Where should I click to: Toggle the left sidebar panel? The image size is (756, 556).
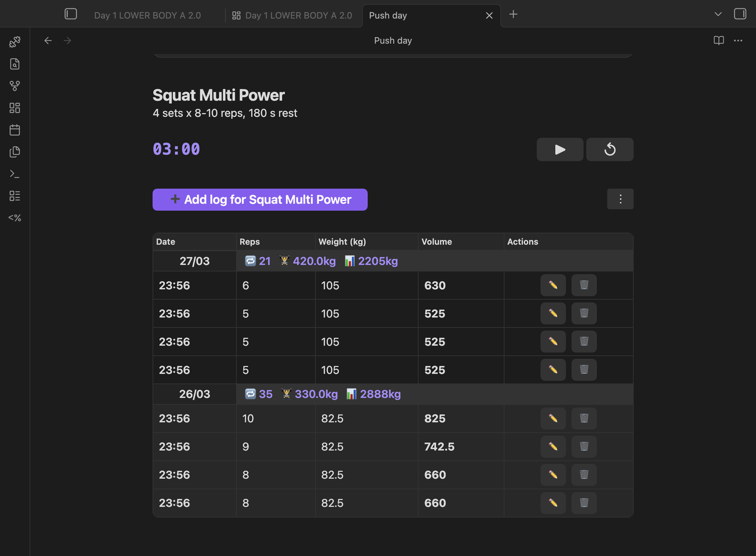coord(71,14)
